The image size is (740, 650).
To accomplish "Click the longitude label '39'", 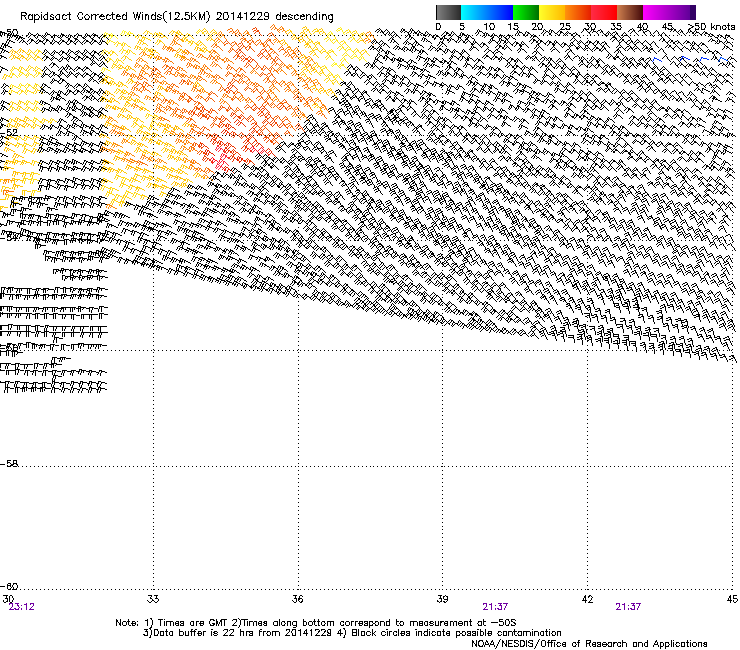I will [x=442, y=599].
